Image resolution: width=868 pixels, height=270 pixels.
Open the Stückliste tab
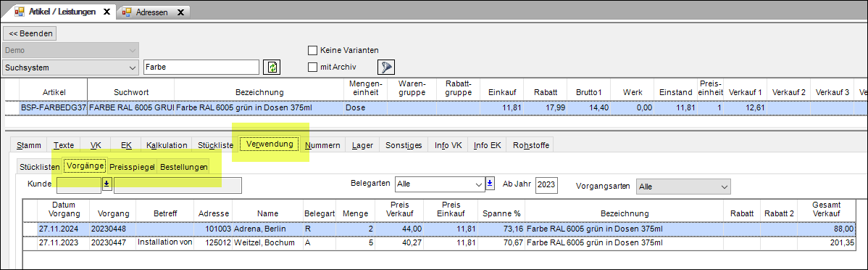[215, 145]
